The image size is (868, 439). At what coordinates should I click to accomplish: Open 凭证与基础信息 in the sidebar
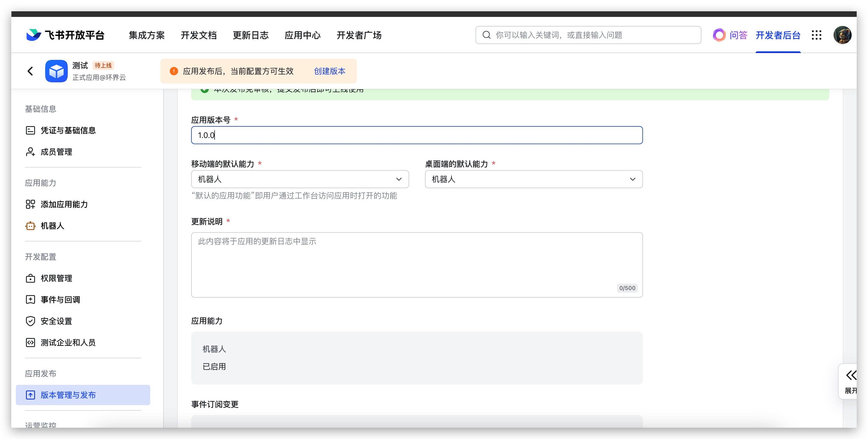point(68,130)
